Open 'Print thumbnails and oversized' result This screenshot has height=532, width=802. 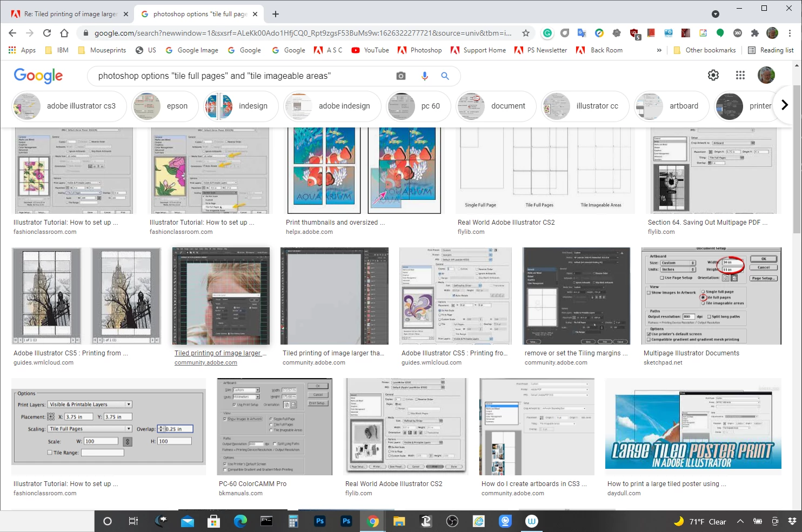336,223
